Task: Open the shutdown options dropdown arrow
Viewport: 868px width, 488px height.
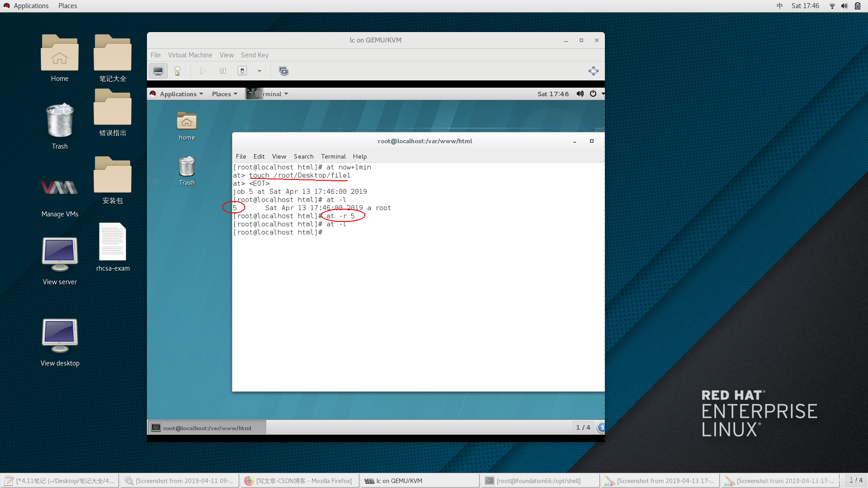Action: coord(259,71)
